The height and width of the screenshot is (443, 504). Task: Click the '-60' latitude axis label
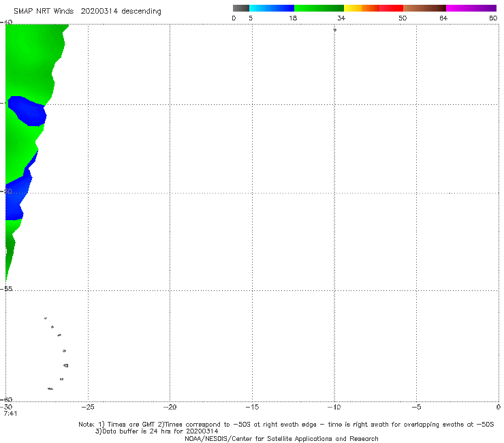[6, 399]
